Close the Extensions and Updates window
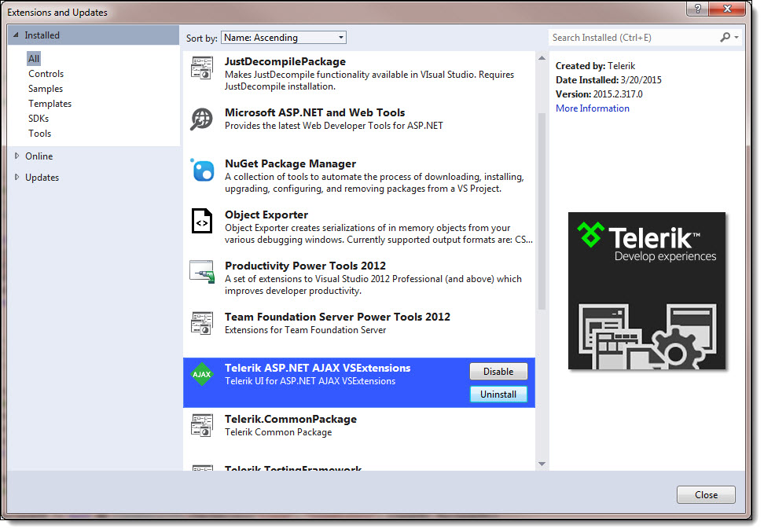 pyautogui.click(x=727, y=9)
